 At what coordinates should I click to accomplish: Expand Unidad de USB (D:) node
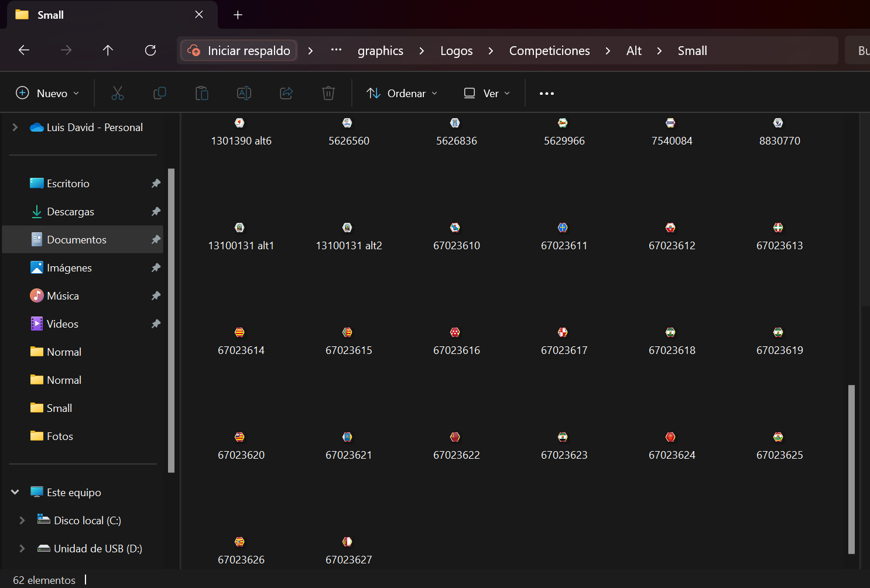(22, 548)
